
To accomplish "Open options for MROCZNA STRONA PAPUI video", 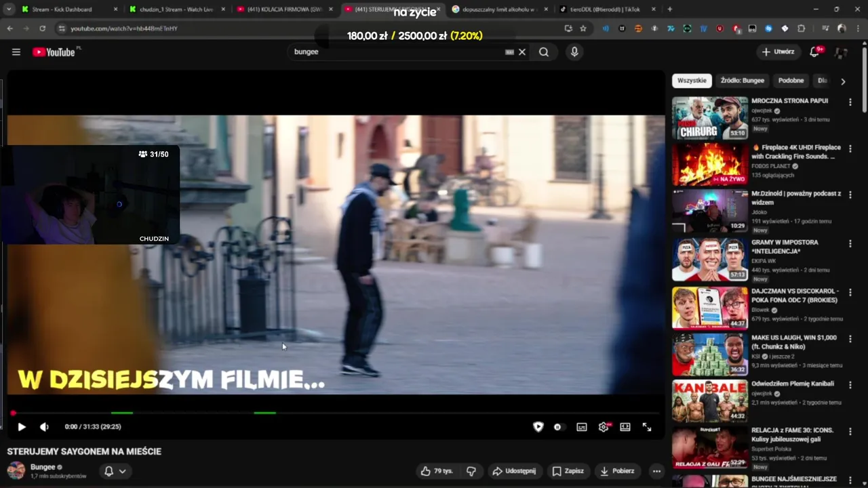I will [850, 102].
